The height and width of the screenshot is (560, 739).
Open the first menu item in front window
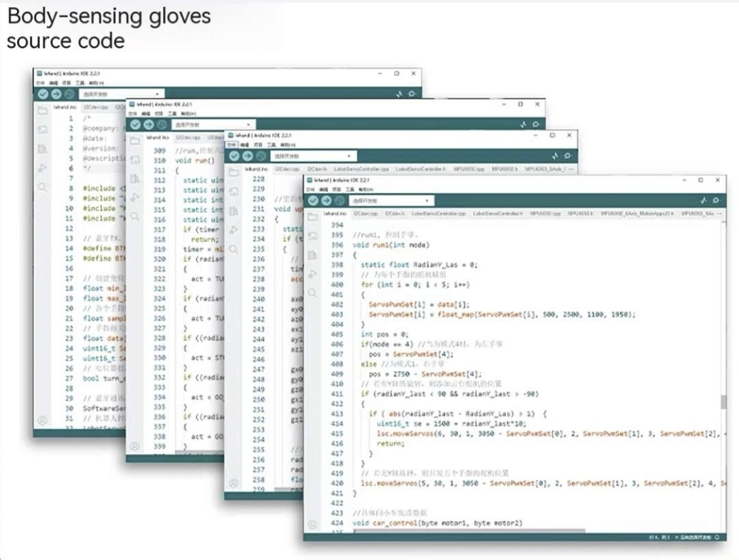pyautogui.click(x=311, y=190)
